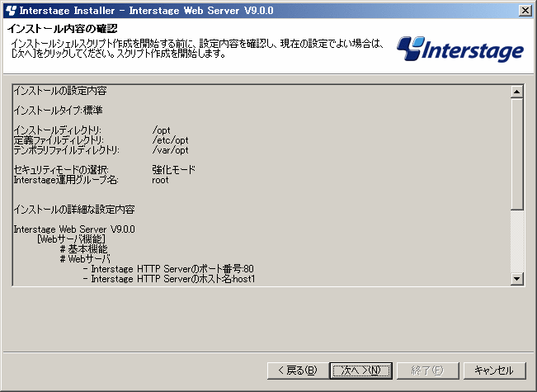Click the HTTP Server ポート番号:80 line

[168, 269]
